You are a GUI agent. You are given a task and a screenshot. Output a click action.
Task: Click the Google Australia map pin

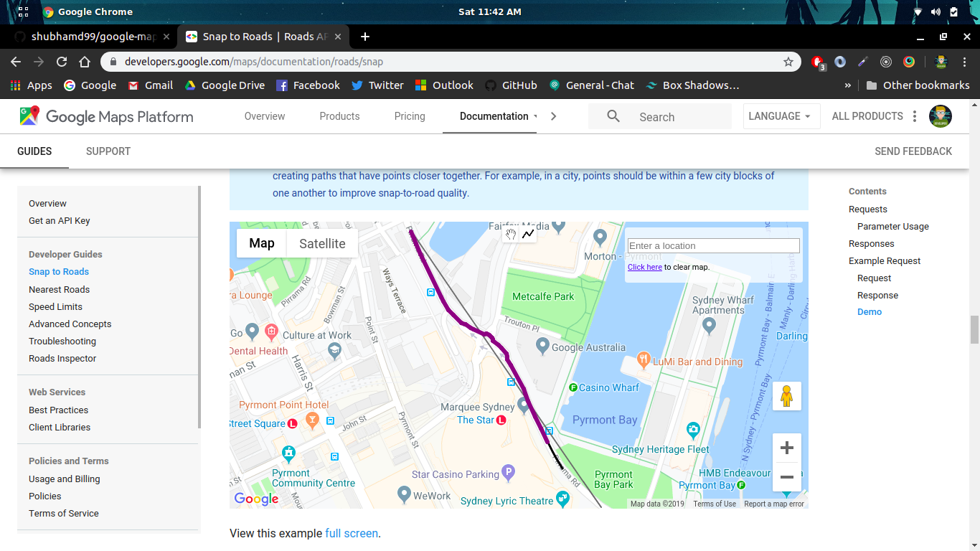[x=543, y=346]
